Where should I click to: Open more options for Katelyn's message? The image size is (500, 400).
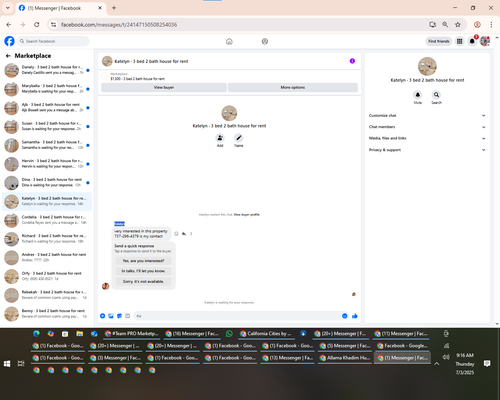click(x=191, y=234)
